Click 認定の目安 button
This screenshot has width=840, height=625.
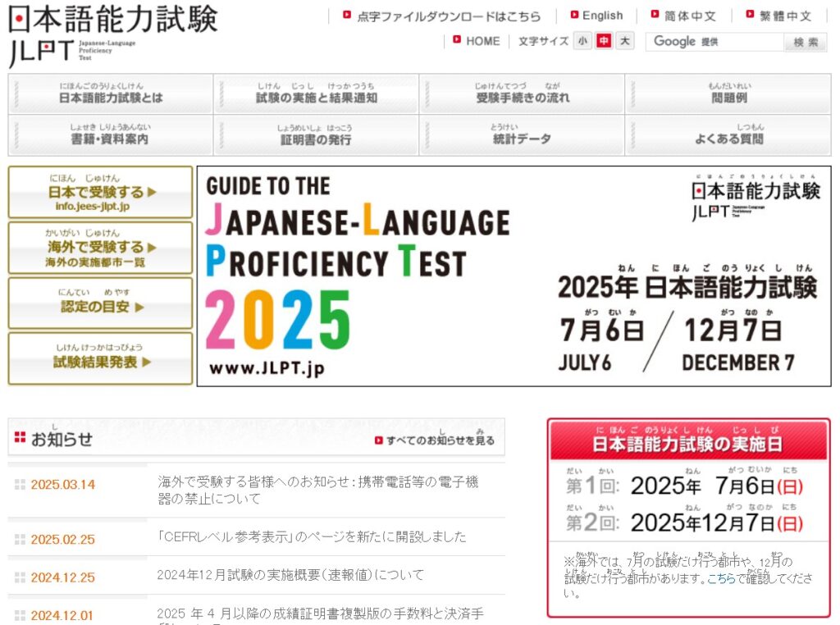click(100, 303)
